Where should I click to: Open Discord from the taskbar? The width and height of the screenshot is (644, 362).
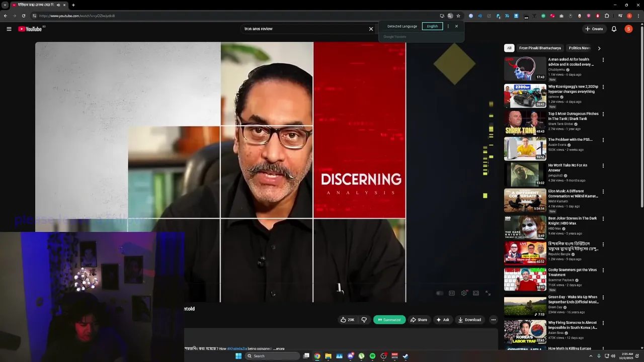(351, 356)
